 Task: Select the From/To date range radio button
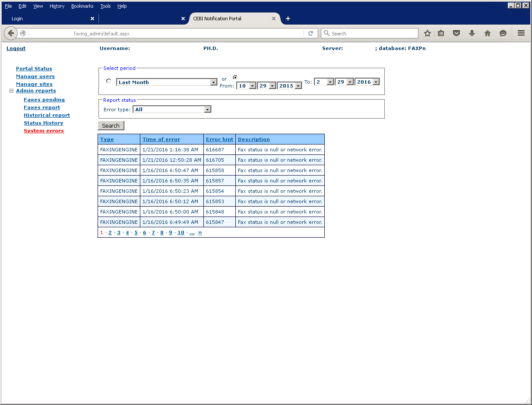click(235, 78)
